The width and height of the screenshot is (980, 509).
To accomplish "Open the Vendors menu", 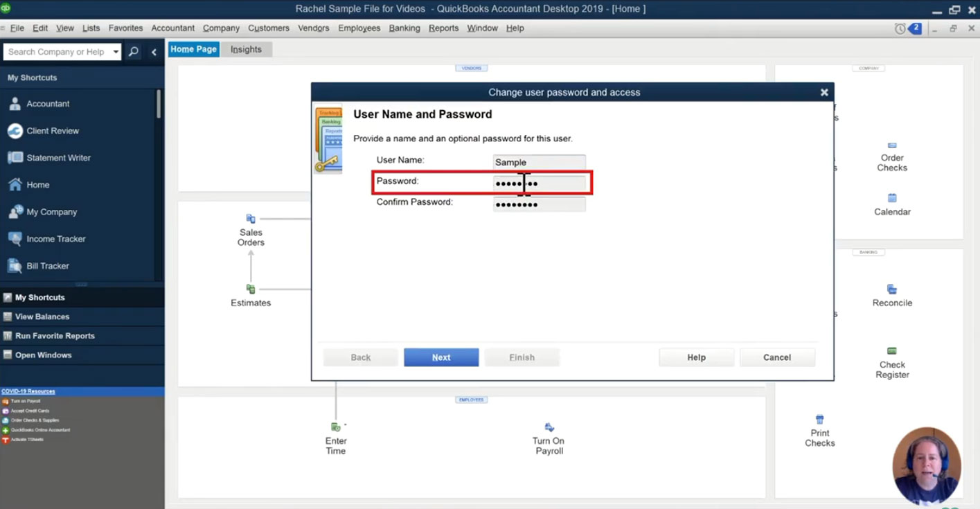I will pos(314,28).
